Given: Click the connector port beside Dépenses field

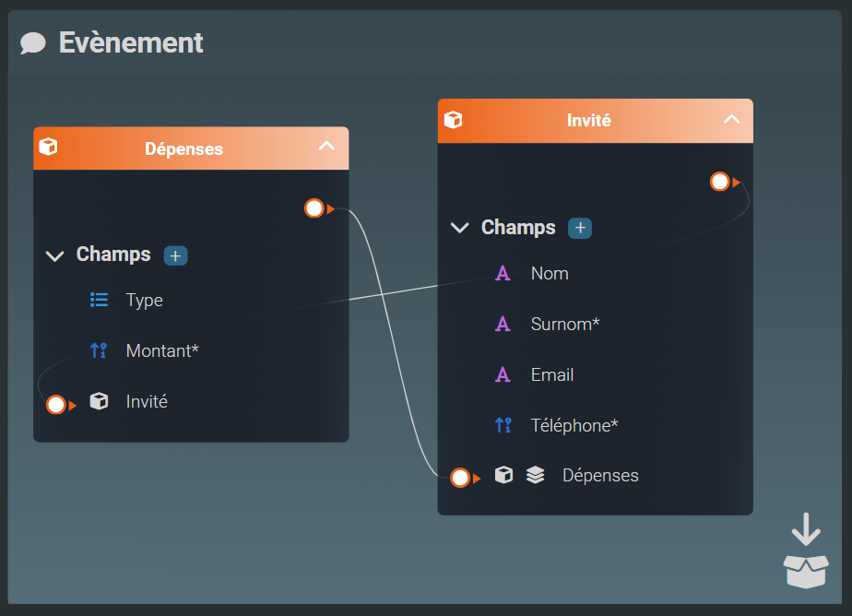Looking at the screenshot, I should pyautogui.click(x=460, y=478).
